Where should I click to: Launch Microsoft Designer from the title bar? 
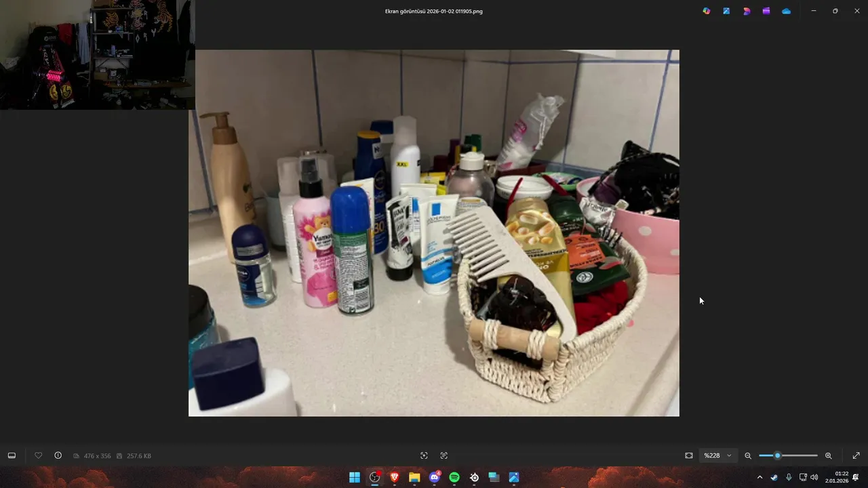click(746, 11)
